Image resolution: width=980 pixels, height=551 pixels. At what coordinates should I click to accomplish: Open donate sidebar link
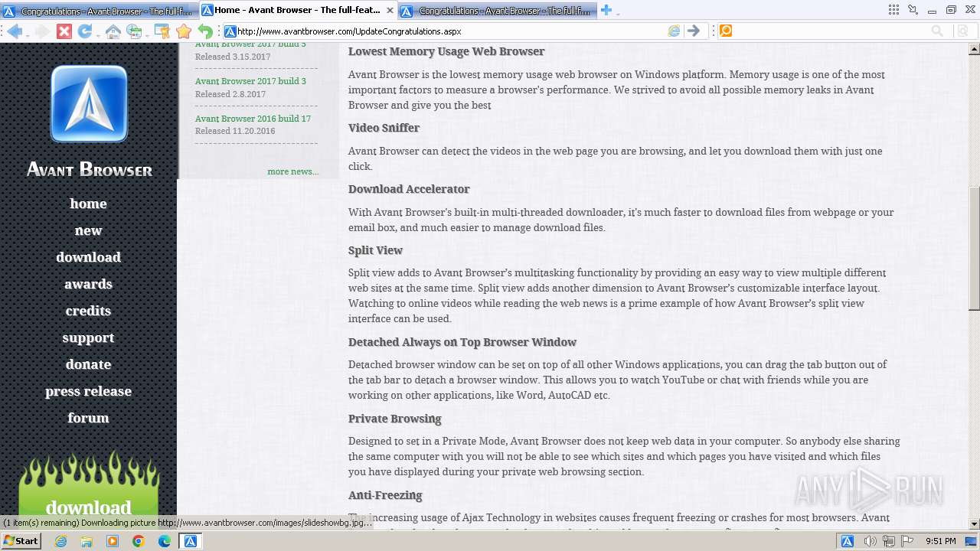[x=88, y=364]
